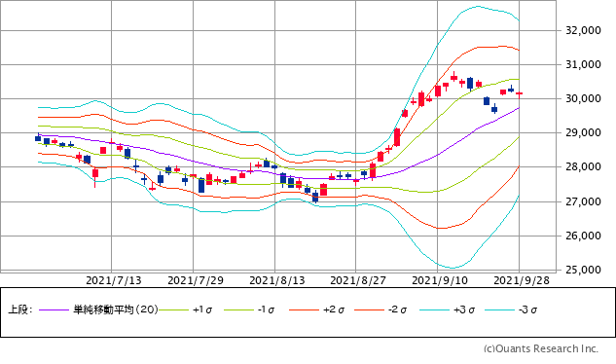Click the 上段: legend heading

[x=20, y=309]
